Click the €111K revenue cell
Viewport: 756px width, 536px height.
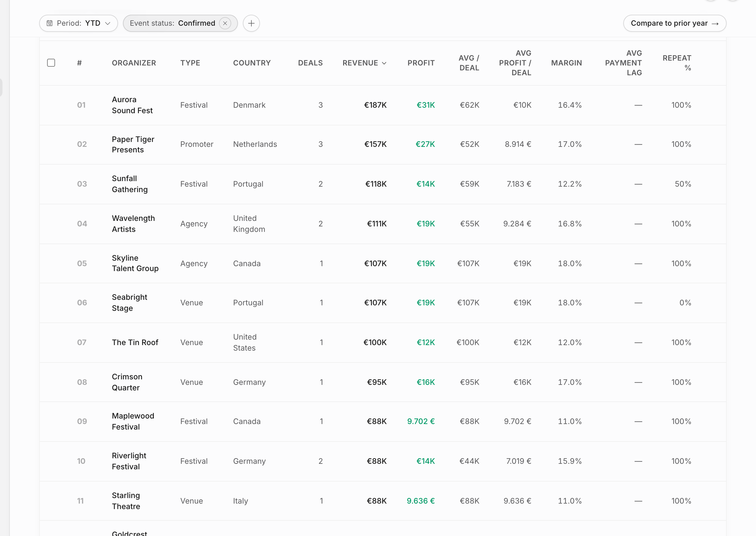pyautogui.click(x=377, y=223)
